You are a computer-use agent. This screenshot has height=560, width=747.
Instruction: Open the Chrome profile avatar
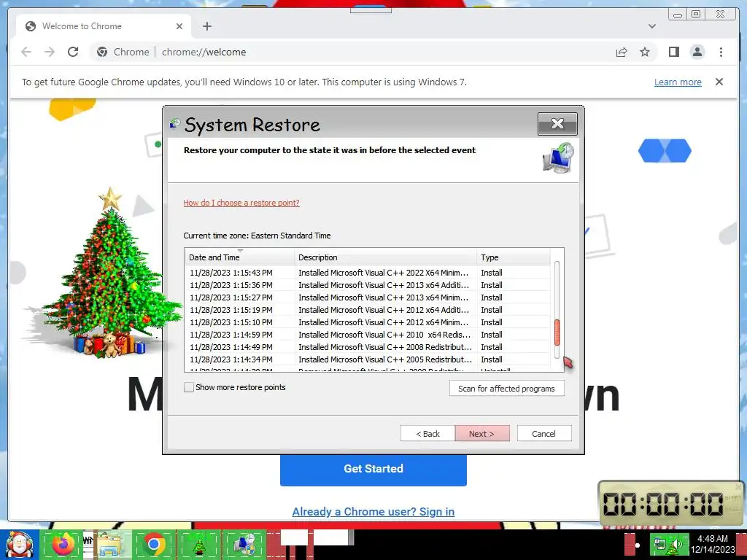coord(697,52)
